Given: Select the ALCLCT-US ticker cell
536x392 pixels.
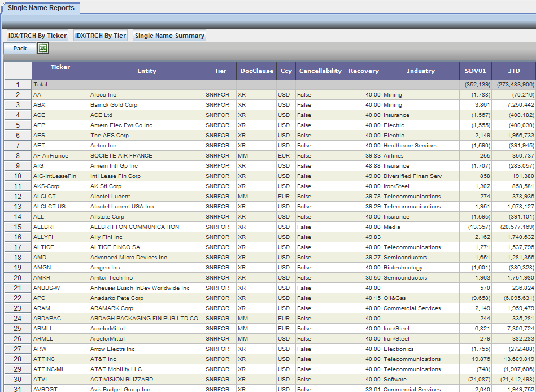Looking at the screenshot, I should click(x=60, y=206).
